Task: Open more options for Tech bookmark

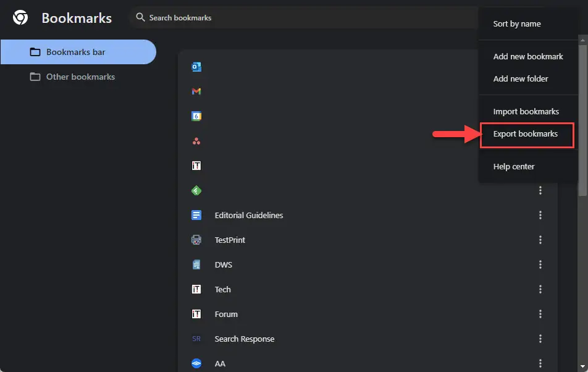Action: point(540,289)
